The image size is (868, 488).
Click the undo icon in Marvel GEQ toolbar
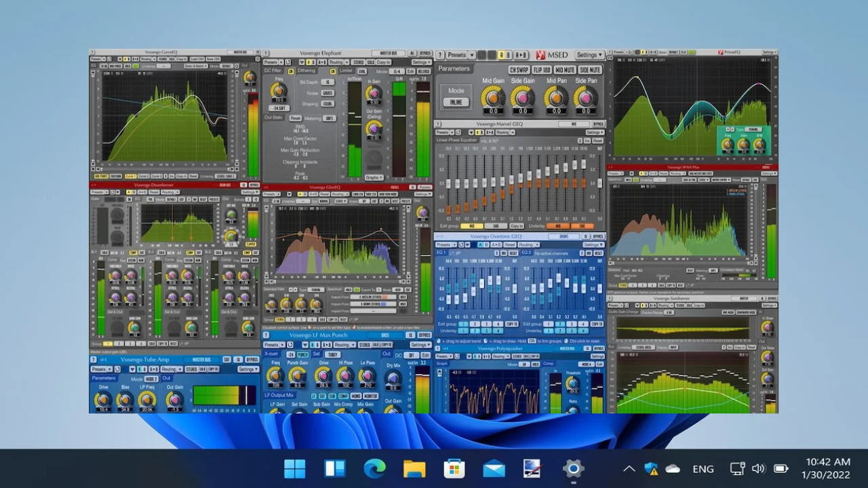click(458, 132)
